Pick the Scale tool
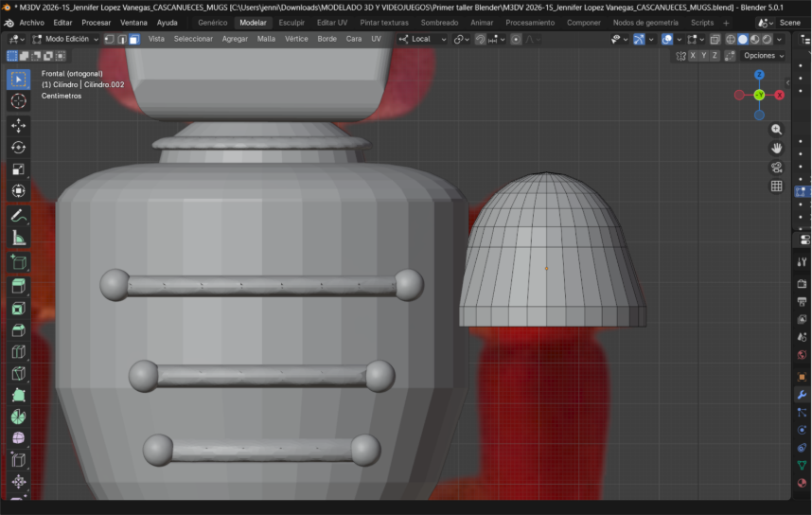The width and height of the screenshot is (812, 515). (18, 169)
